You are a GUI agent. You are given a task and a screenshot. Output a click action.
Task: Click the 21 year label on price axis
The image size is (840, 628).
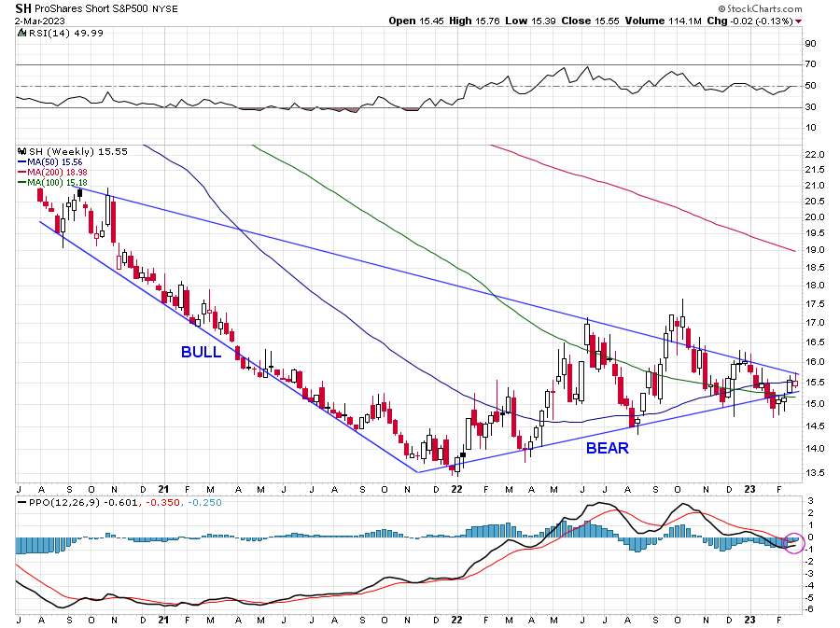(x=164, y=489)
